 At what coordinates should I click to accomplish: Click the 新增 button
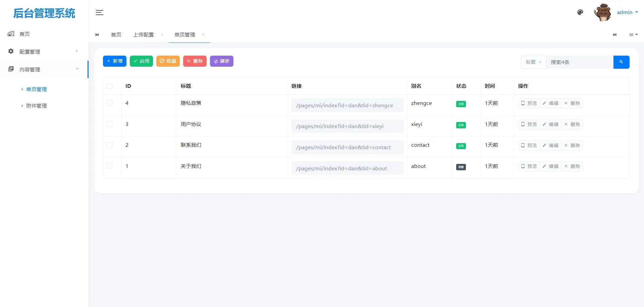(114, 61)
